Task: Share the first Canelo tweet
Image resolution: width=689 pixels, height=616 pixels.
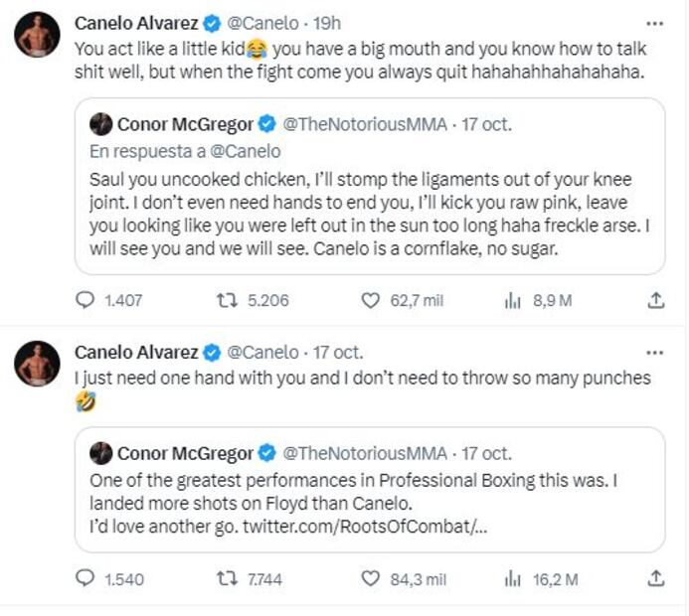Action: 655,300
